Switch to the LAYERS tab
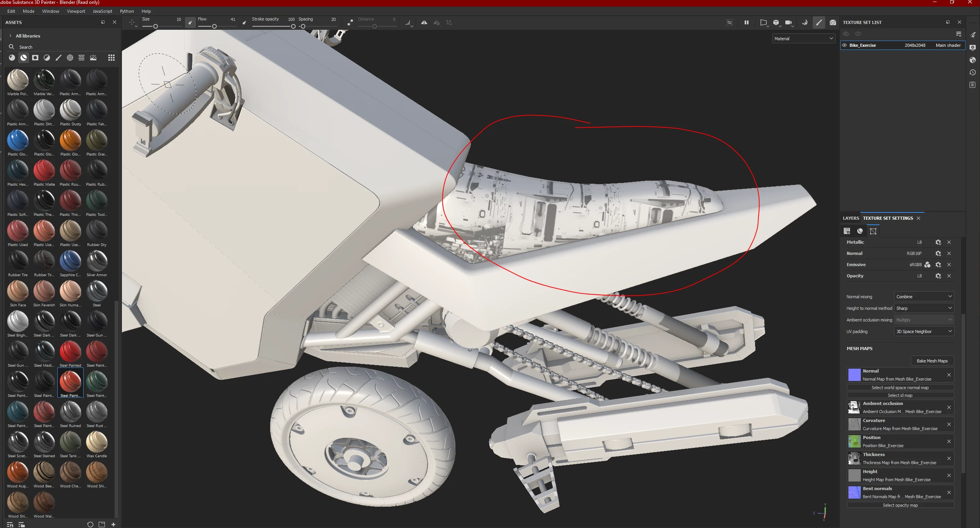Viewport: 980px width, 528px height. pos(851,218)
